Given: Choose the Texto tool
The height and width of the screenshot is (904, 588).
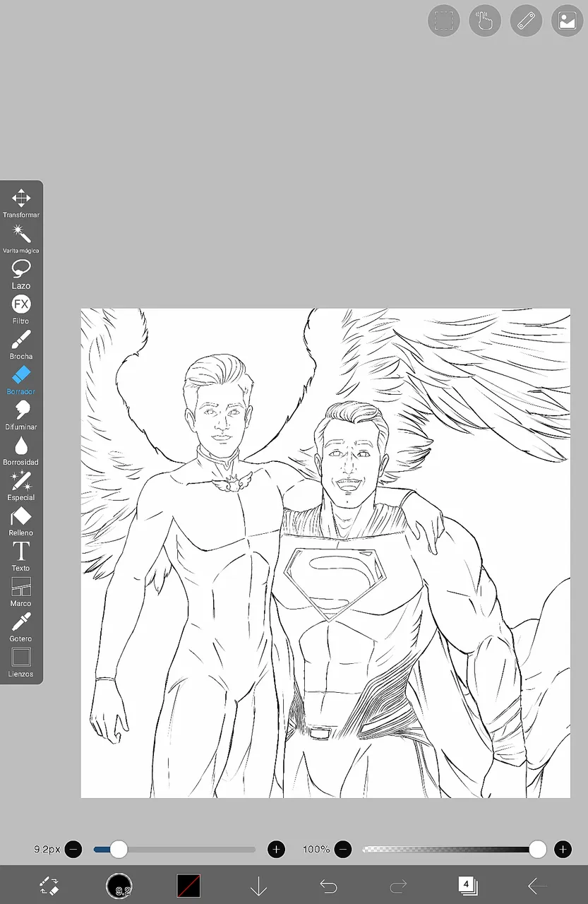Looking at the screenshot, I should [21, 556].
